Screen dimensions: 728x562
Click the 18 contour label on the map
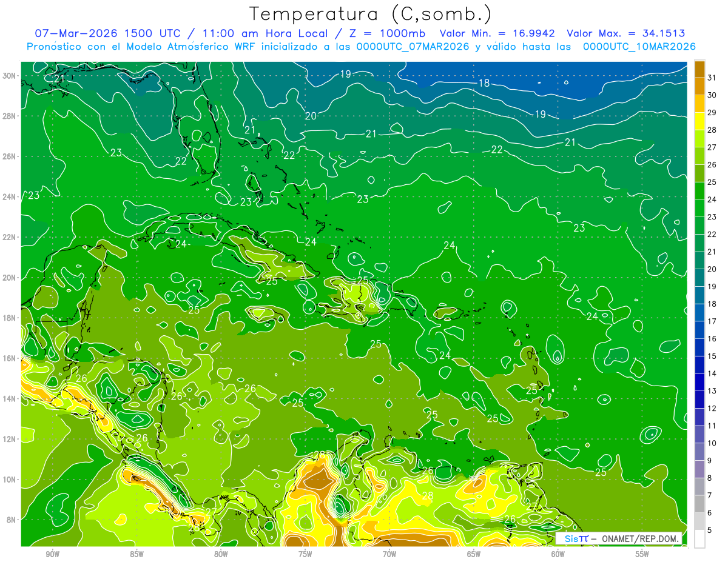[484, 83]
